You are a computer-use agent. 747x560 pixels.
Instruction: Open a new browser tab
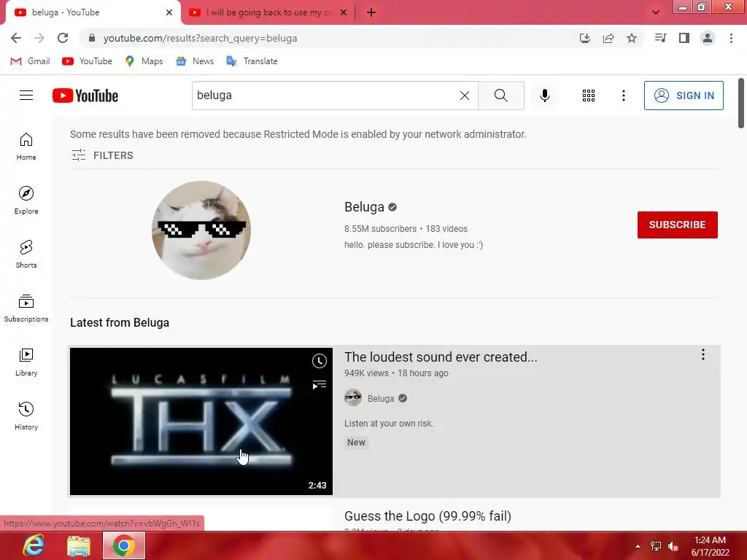tap(371, 12)
